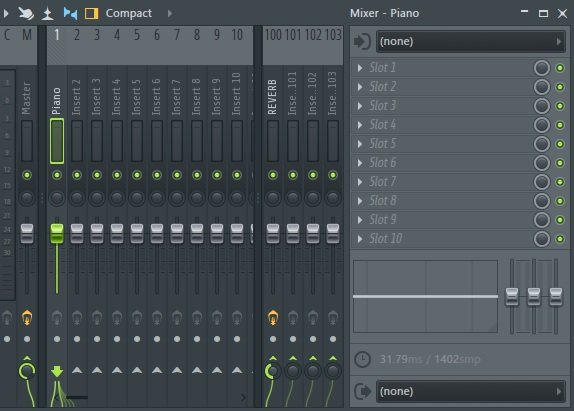
Task: Toggle Slot 3 enable light
Action: point(560,106)
